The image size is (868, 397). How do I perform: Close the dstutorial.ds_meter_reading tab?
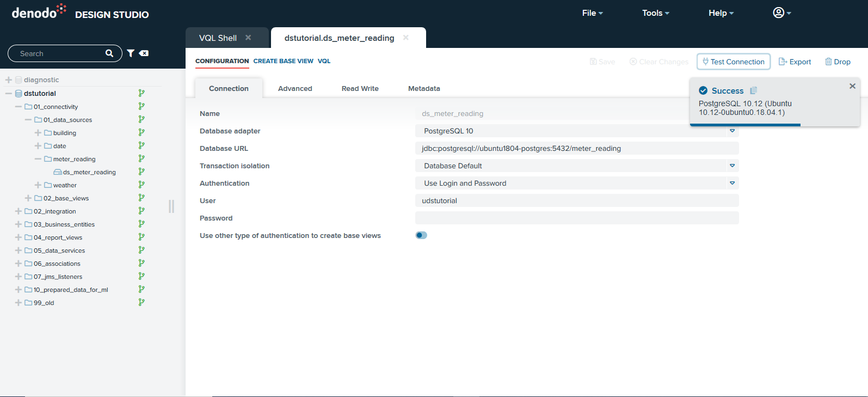tap(406, 38)
